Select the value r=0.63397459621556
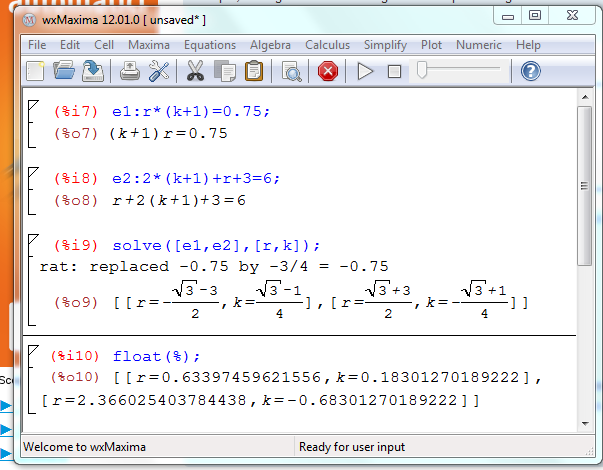Screen dimensions: 603x470 (228, 378)
